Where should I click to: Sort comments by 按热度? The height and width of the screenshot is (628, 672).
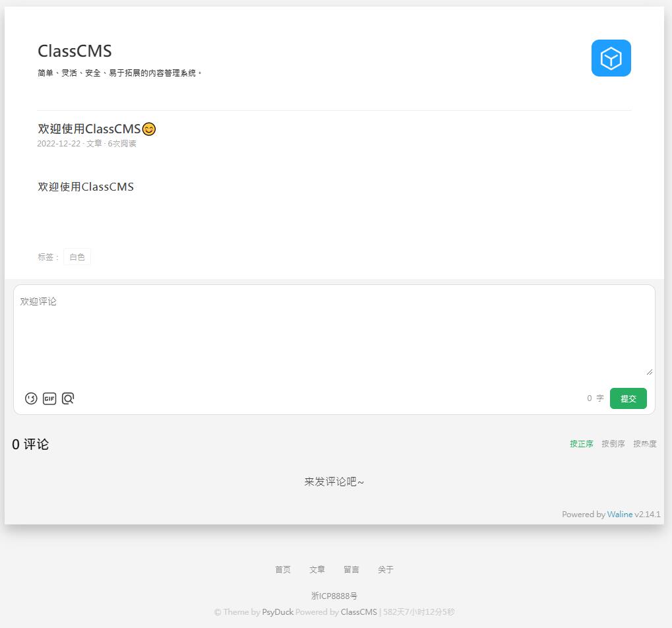(x=644, y=444)
